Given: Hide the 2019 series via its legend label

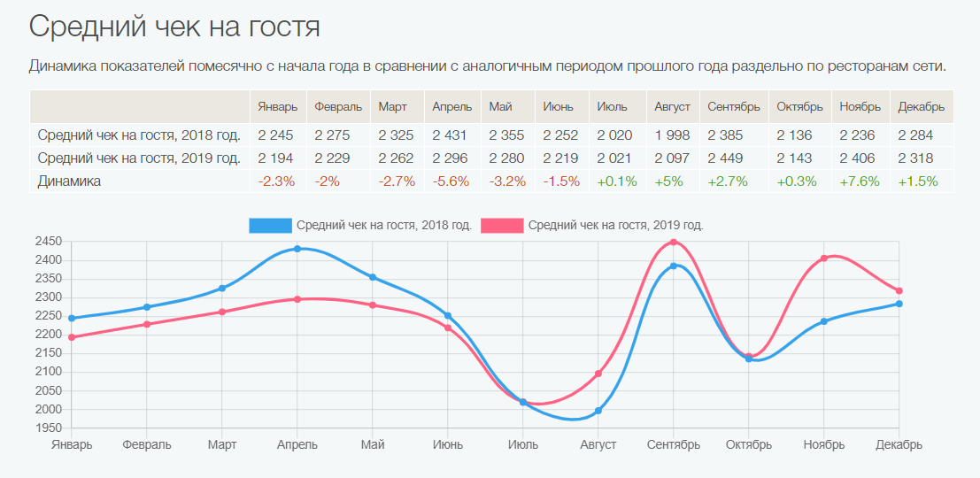Looking at the screenshot, I should (615, 226).
